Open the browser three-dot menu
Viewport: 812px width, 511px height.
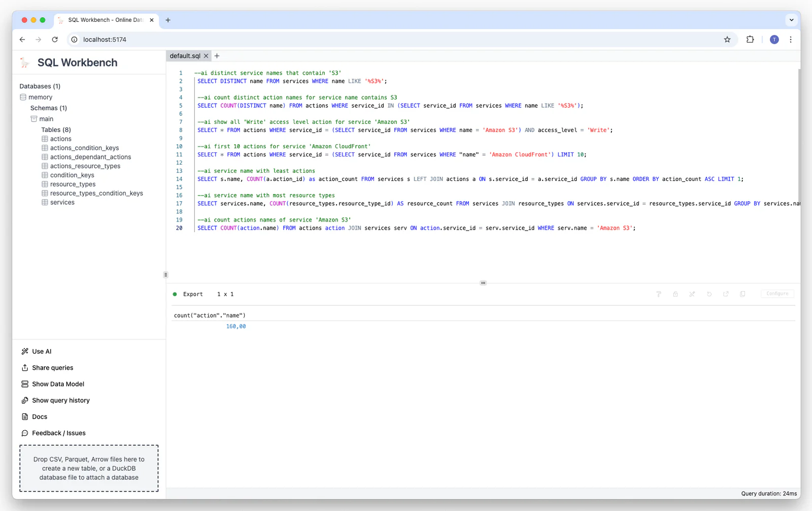(x=791, y=40)
